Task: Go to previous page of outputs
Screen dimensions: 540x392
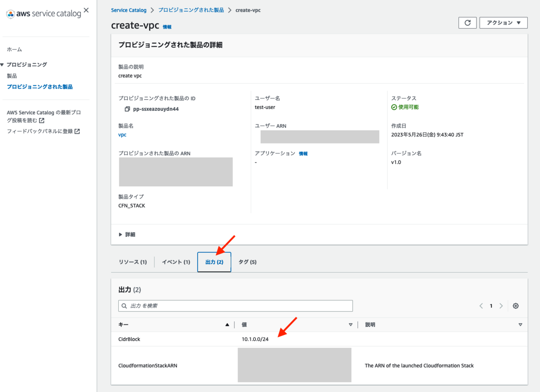Action: point(481,306)
